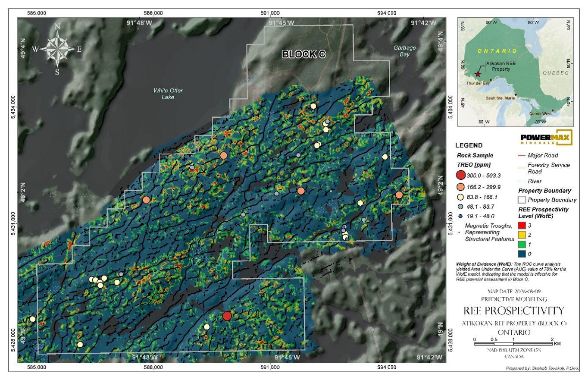This screenshot has height=380, width=588.
Task: Click the REE PROSPECTIVITY map title
Action: (513, 311)
